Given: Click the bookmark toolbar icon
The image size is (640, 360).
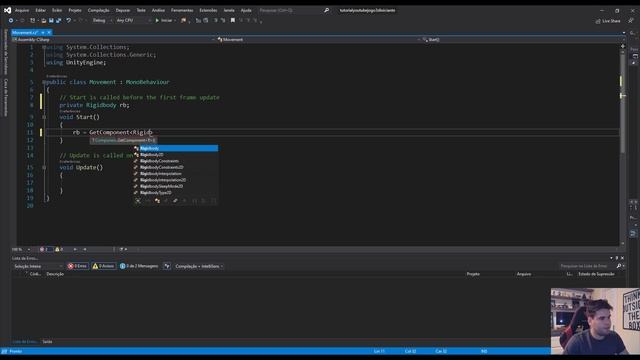Looking at the screenshot, I should (x=233, y=20).
